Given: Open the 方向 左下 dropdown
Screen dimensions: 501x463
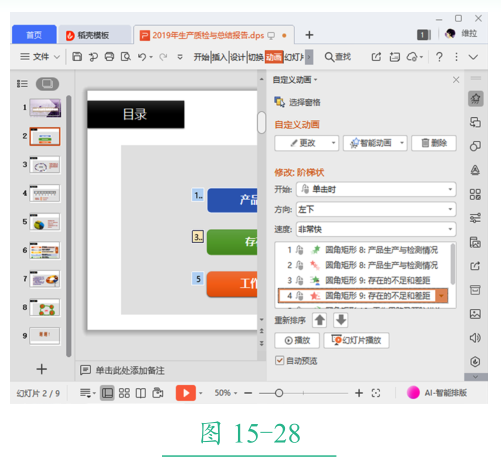Looking at the screenshot, I should 376,209.
